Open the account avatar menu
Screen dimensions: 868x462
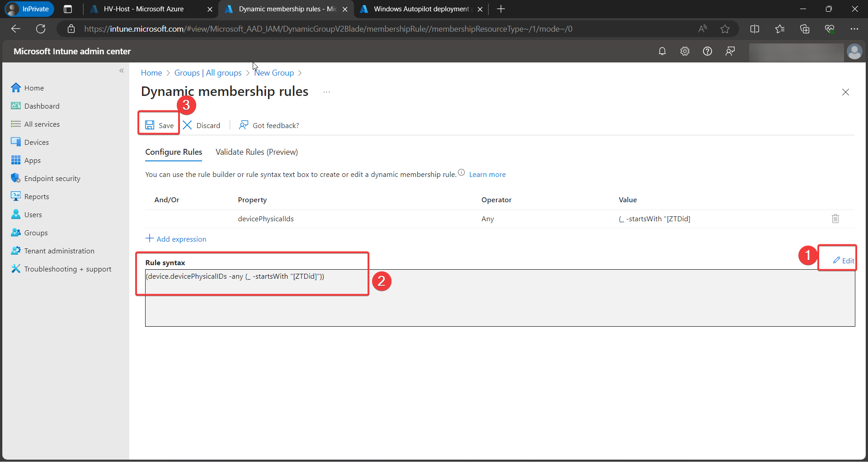[854, 52]
